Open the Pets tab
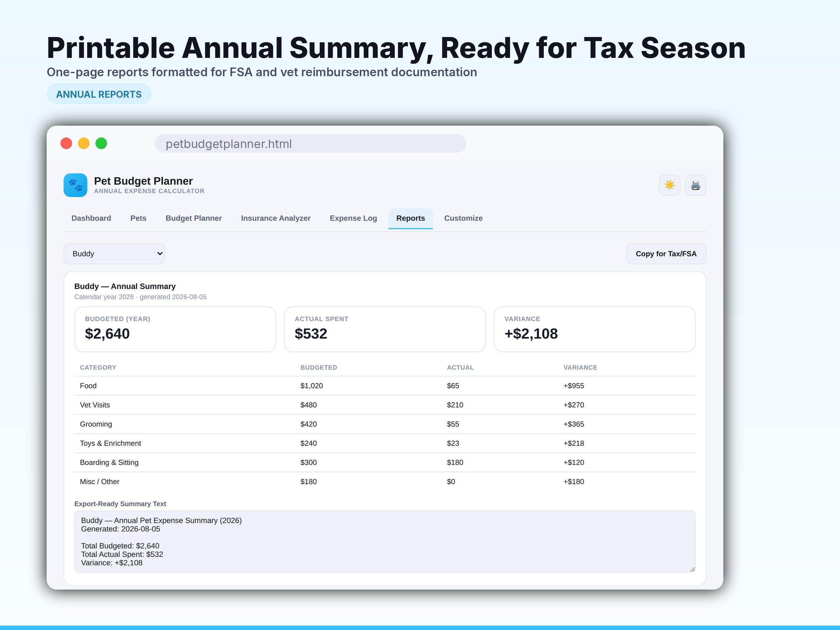This screenshot has height=630, width=840. (138, 218)
